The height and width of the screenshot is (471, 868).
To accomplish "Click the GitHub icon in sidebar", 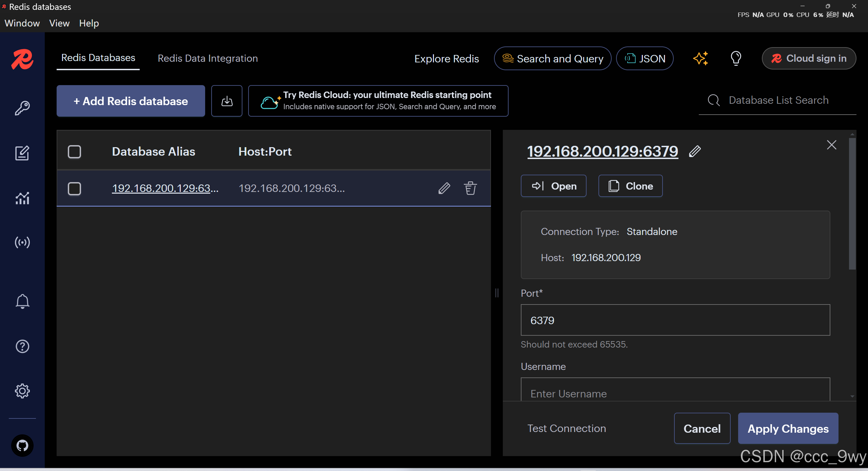I will point(22,445).
